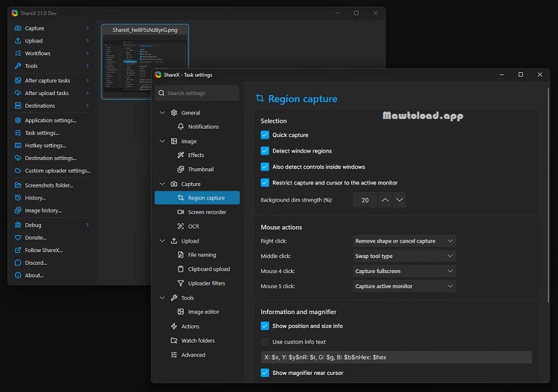Image resolution: width=558 pixels, height=392 pixels.
Task: Click the Screen recorder camera icon
Action: pyautogui.click(x=181, y=212)
